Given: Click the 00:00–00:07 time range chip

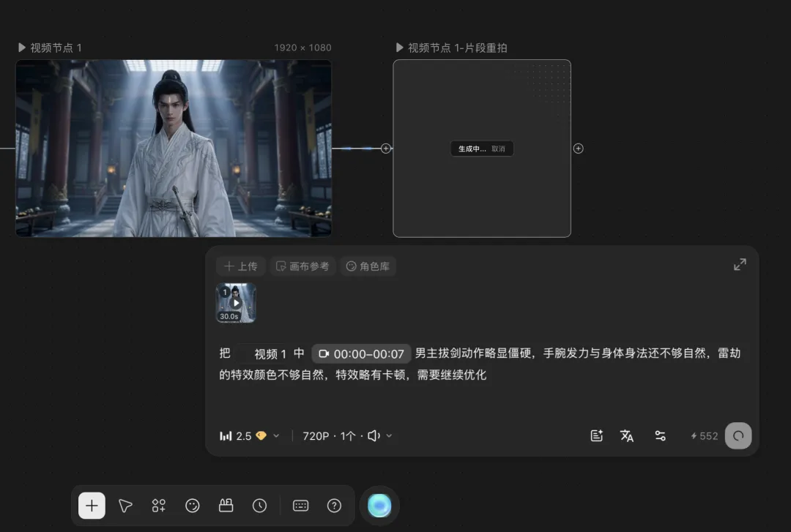Looking at the screenshot, I should [361, 353].
